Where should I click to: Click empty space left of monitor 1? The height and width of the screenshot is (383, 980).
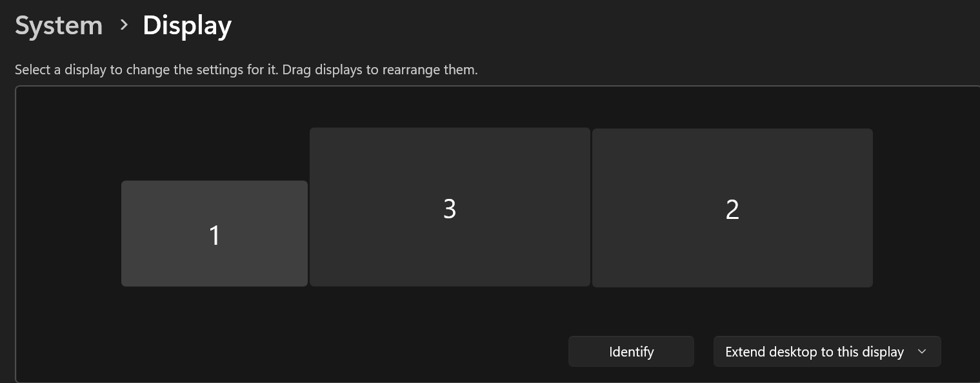(68, 233)
